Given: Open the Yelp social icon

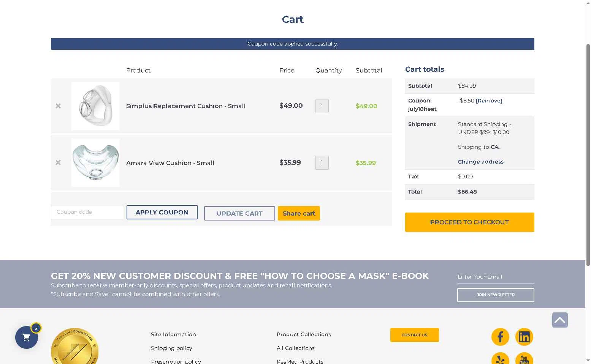Looking at the screenshot, I should [x=500, y=359].
